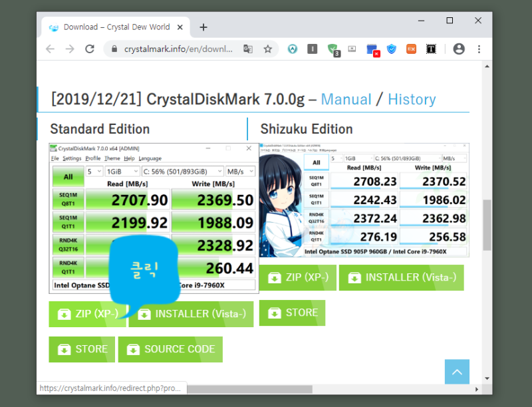The height and width of the screenshot is (407, 532).
Task: Maximize the Chrome window
Action: point(450,21)
